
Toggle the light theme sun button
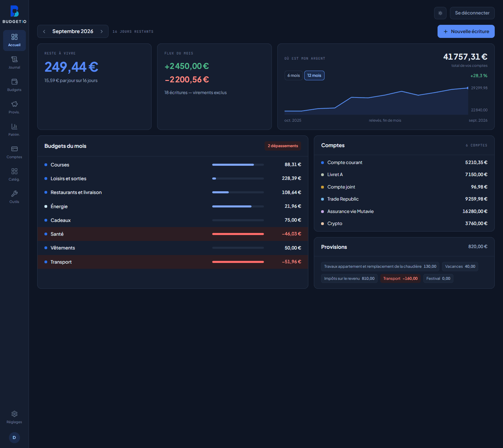click(440, 13)
